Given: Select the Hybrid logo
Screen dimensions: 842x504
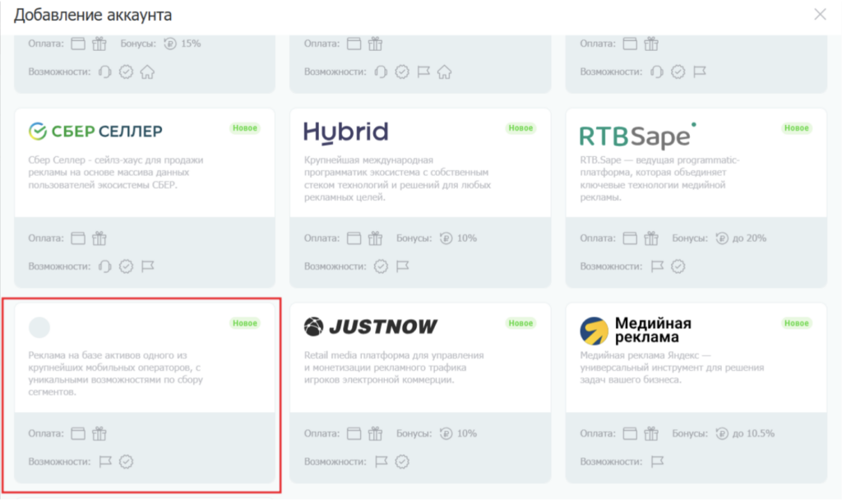Looking at the screenshot, I should (x=346, y=133).
